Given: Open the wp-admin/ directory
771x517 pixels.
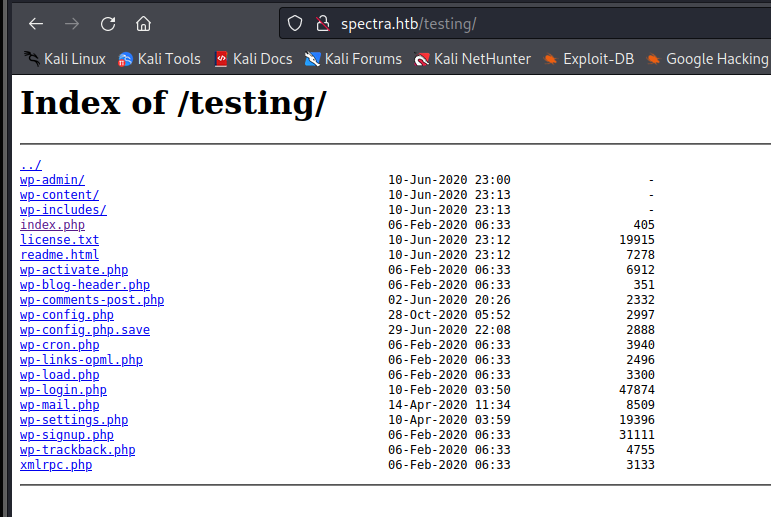Looking at the screenshot, I should 52,180.
